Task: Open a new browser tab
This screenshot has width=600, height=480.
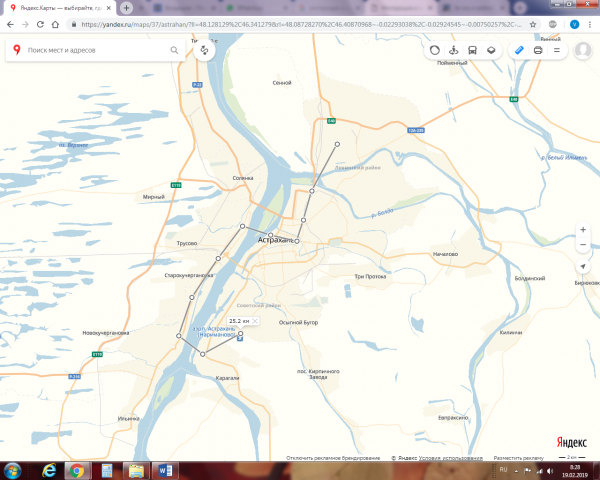Action: tap(127, 7)
